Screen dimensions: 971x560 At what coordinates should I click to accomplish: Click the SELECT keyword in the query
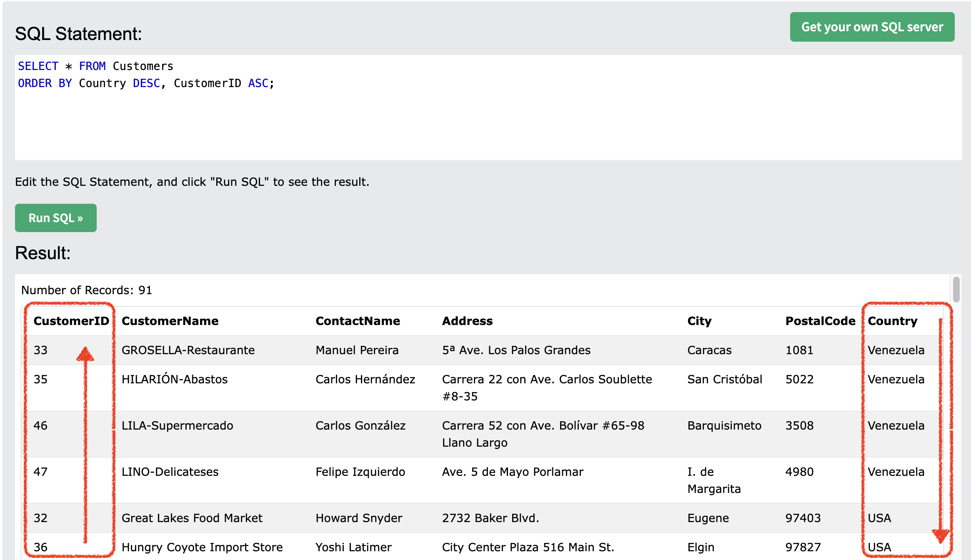point(38,66)
